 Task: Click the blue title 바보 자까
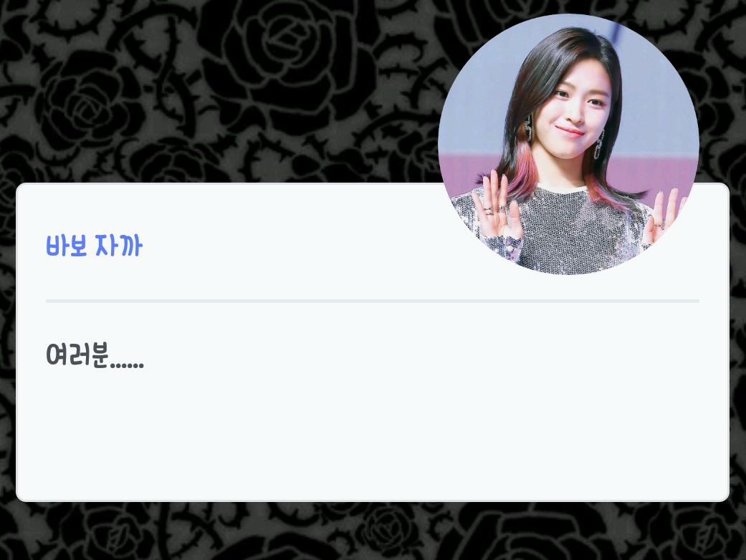[94, 246]
